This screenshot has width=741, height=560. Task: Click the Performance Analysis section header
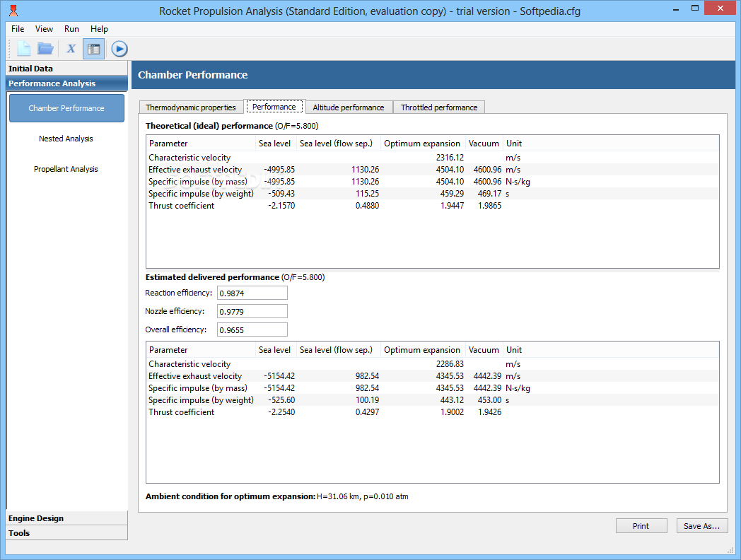point(66,83)
